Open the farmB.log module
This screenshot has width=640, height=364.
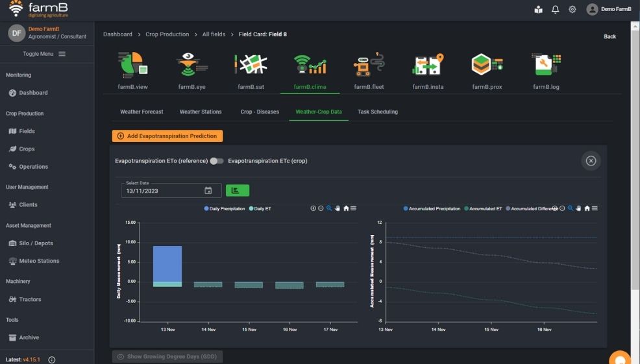click(546, 70)
